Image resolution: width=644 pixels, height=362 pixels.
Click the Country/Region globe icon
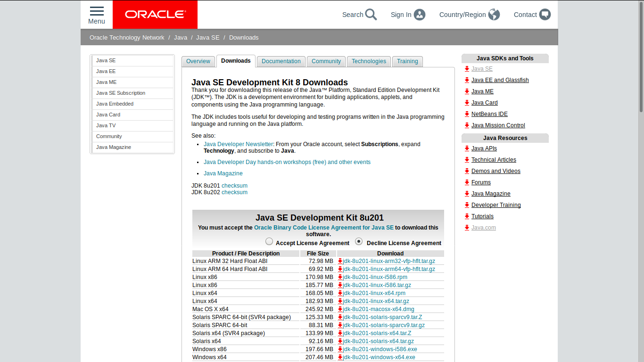tap(494, 15)
